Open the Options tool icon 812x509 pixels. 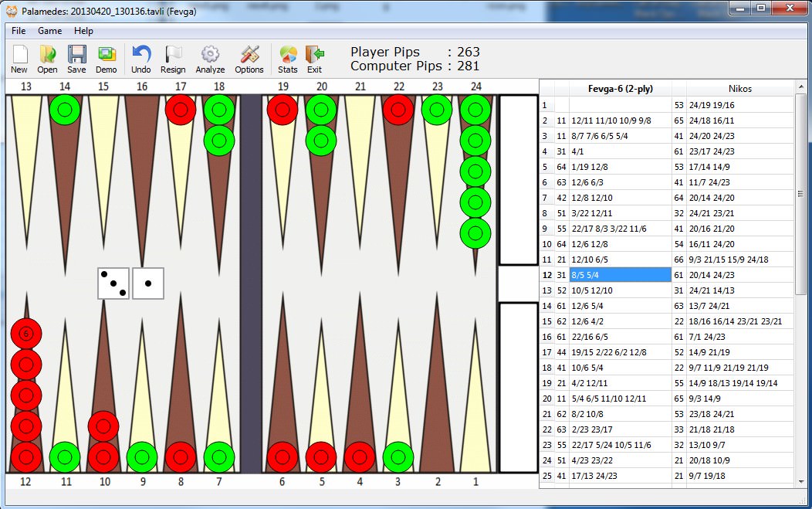(249, 59)
